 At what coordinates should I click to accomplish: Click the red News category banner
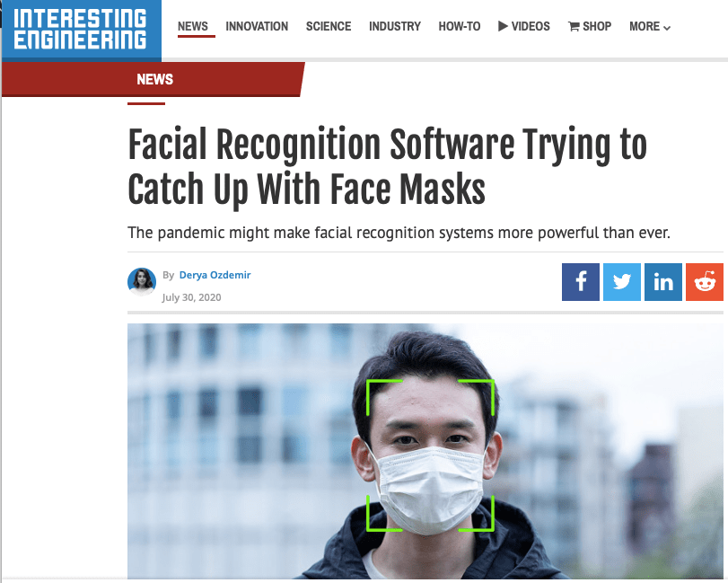point(153,79)
